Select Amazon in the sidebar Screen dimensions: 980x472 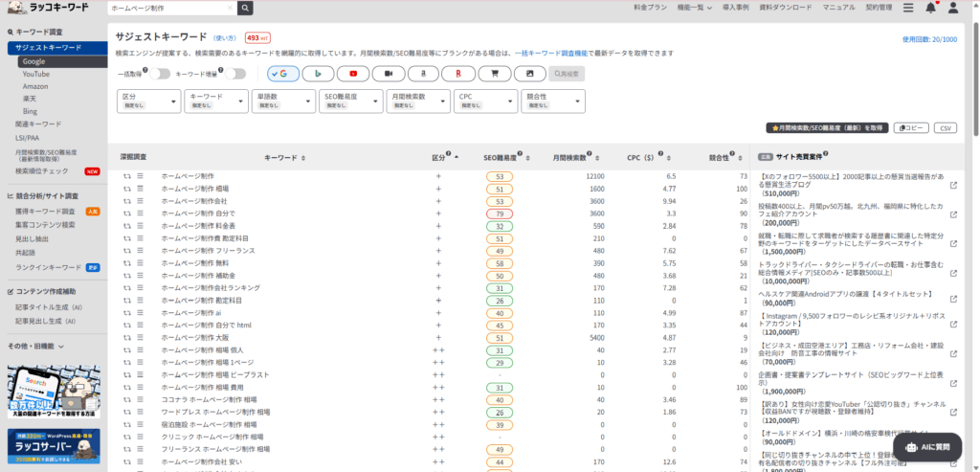pyautogui.click(x=35, y=86)
